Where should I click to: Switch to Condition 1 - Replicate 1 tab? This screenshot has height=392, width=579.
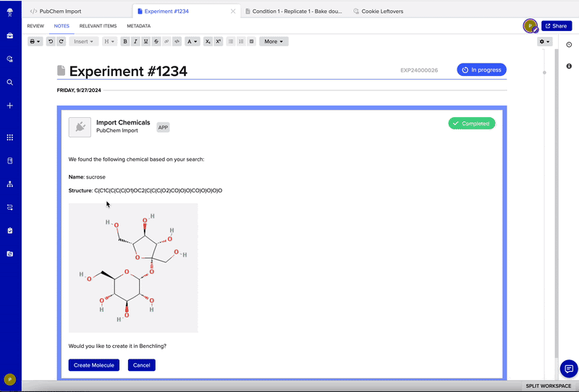(x=294, y=11)
